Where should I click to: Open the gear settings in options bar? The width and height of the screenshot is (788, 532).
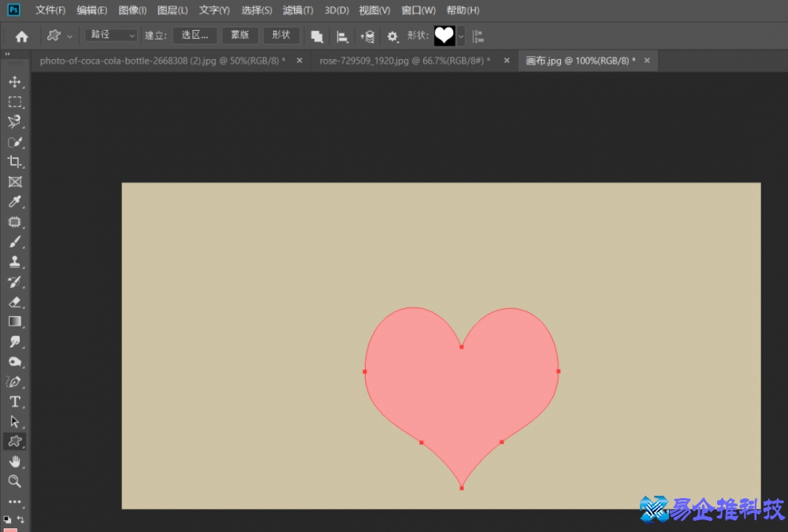pyautogui.click(x=392, y=36)
